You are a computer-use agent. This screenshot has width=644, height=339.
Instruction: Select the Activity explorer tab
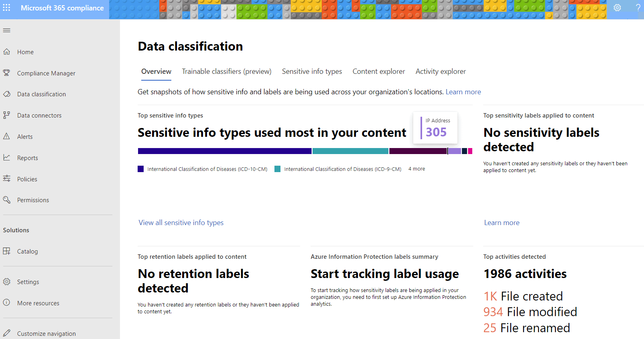[441, 71]
